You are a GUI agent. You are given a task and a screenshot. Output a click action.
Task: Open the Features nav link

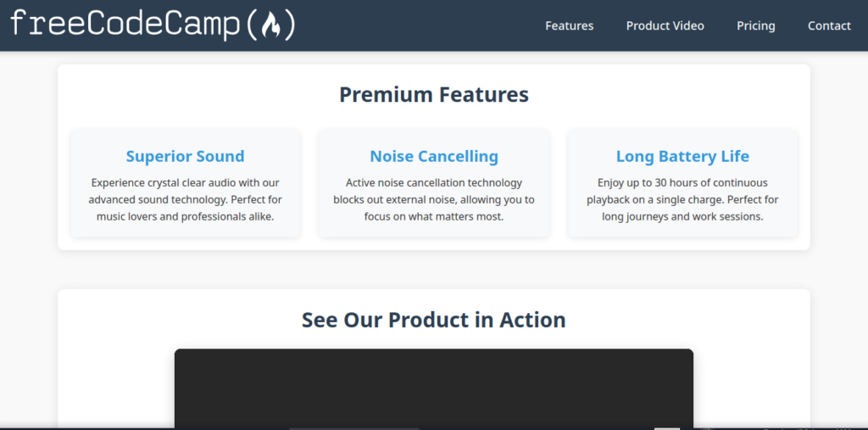pyautogui.click(x=570, y=25)
